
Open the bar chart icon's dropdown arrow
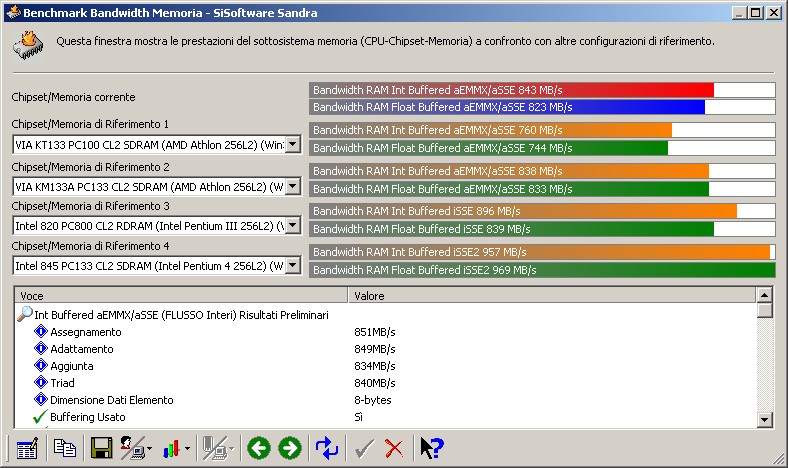tap(187, 448)
